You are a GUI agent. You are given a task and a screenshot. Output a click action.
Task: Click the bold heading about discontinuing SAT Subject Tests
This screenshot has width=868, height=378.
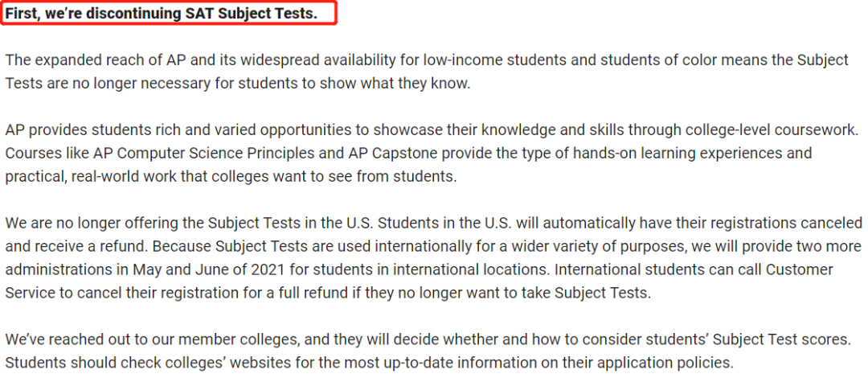(x=161, y=14)
